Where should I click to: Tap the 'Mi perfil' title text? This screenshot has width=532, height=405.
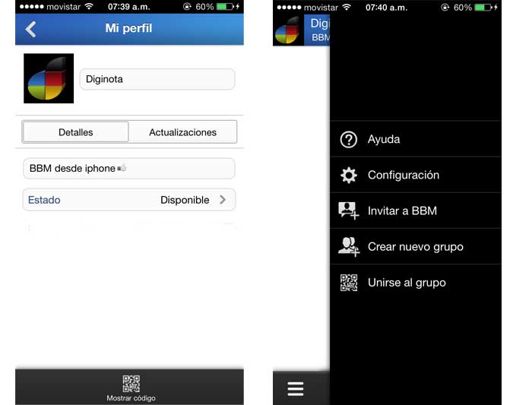click(x=128, y=28)
